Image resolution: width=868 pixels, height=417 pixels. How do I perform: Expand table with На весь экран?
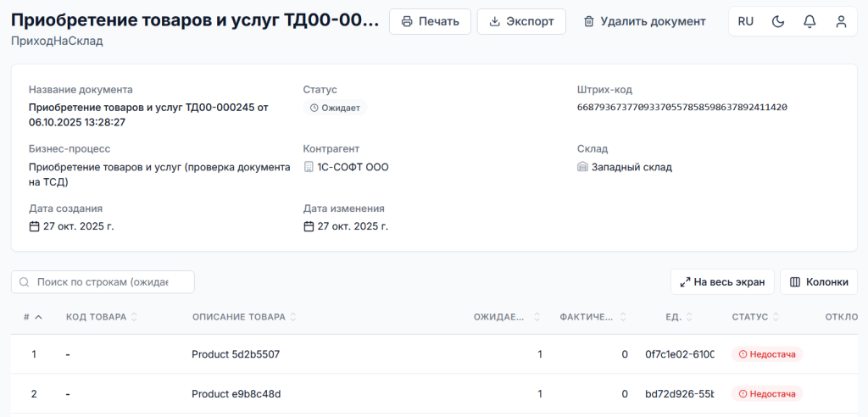pyautogui.click(x=722, y=282)
